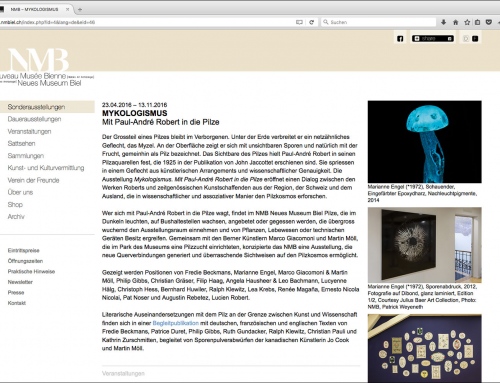Viewport: 500px width, 383px height.
Task: Open the glowing blue mushroom image
Action: tap(424, 142)
